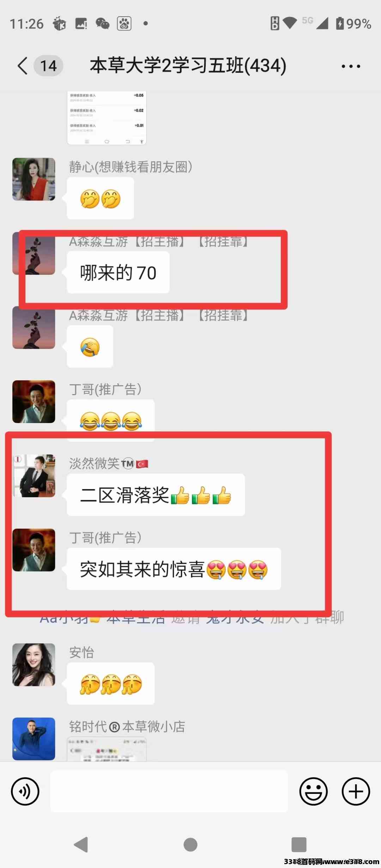Tap the Android recent apps square
The image size is (381, 868).
coord(299,845)
